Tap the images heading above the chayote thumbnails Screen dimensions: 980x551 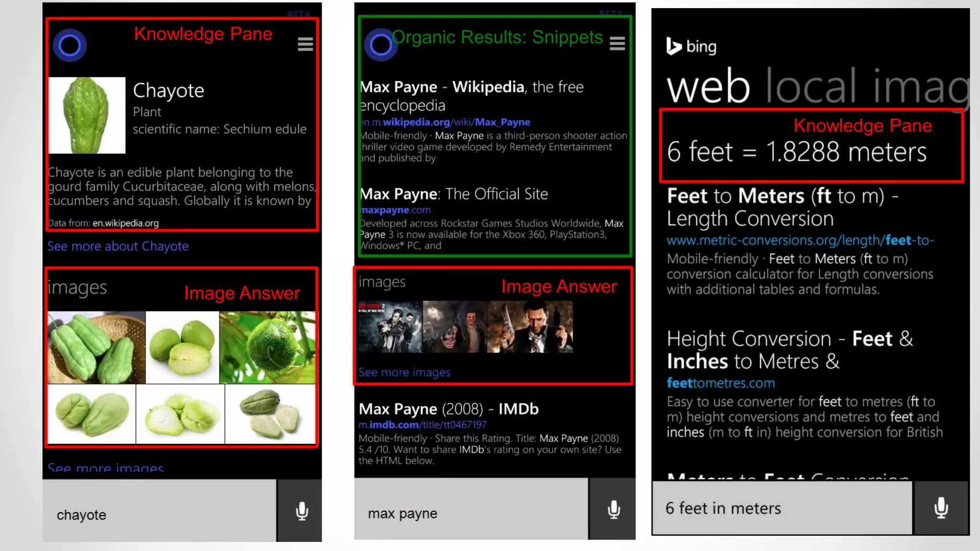pos(77,288)
